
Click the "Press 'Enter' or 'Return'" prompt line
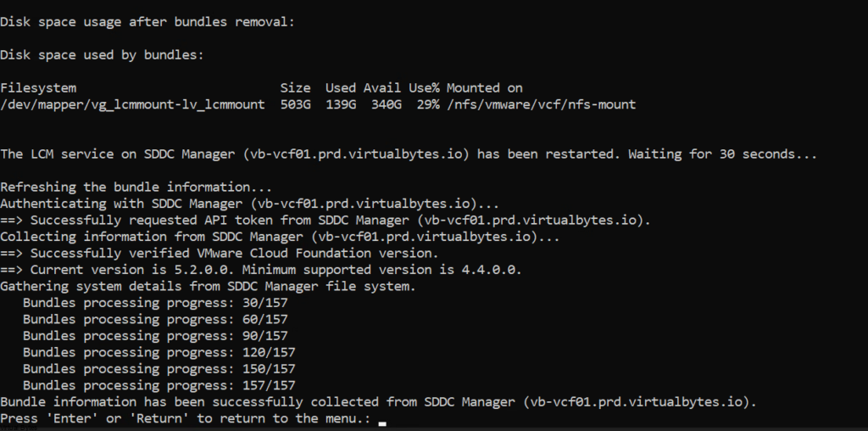[186, 419]
